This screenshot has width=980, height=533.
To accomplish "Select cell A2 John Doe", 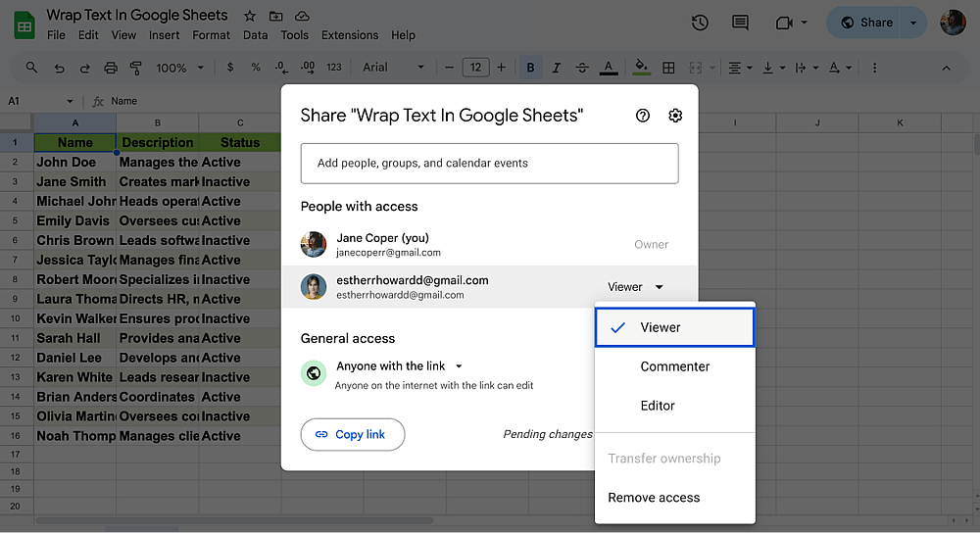I will coord(75,162).
